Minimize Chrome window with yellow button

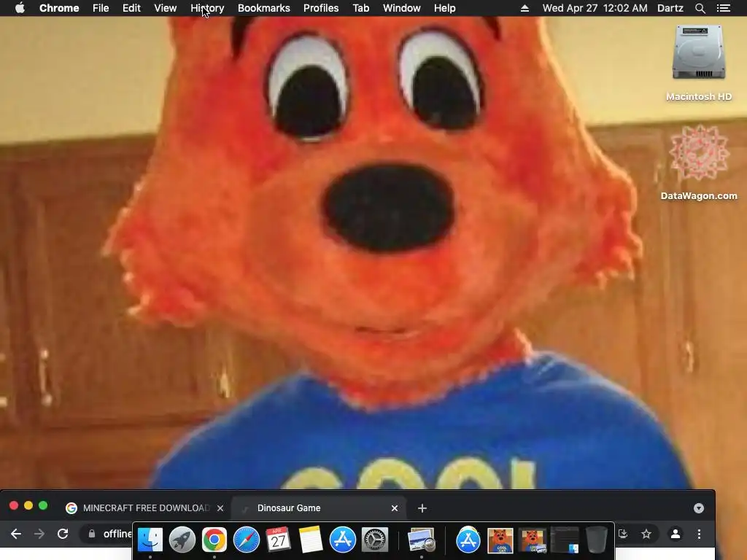pyautogui.click(x=28, y=506)
